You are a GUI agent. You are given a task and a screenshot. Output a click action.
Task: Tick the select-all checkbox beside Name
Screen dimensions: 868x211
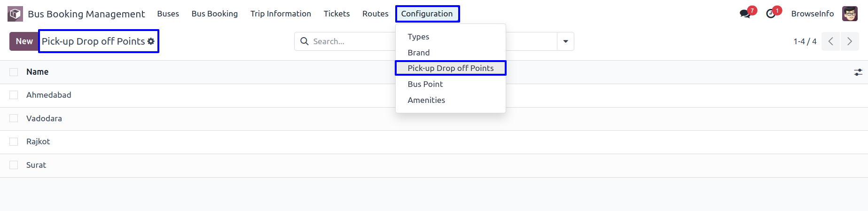[14, 72]
